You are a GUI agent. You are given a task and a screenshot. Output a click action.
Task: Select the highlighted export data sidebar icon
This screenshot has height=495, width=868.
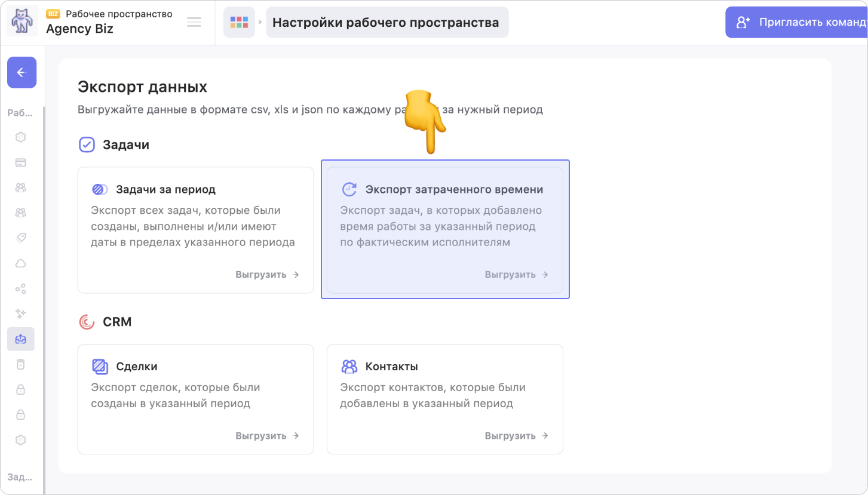[x=20, y=339]
